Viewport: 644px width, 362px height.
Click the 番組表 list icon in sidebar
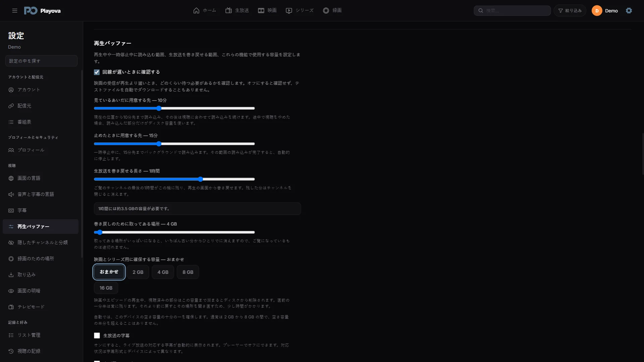[11, 122]
